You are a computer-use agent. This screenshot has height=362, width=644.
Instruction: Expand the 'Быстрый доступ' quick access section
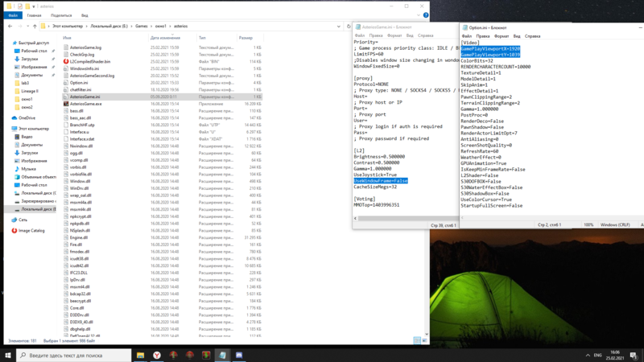point(9,43)
